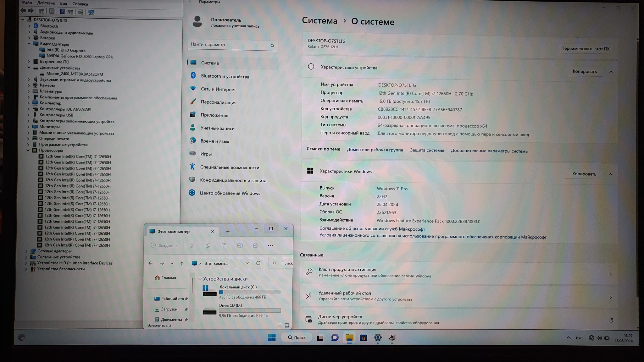Collapse Устройства и диски group
The height and width of the screenshot is (362, 644).
(200, 279)
